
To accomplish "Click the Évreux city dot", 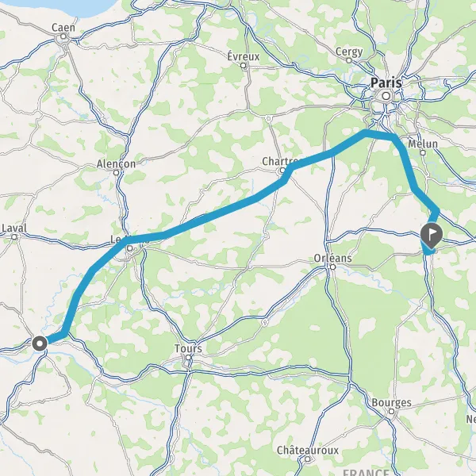I will [243, 66].
